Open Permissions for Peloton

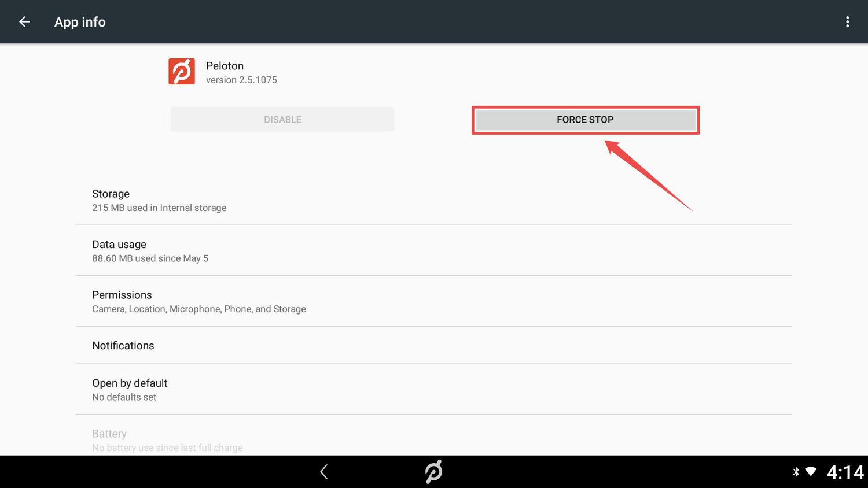pos(434,301)
